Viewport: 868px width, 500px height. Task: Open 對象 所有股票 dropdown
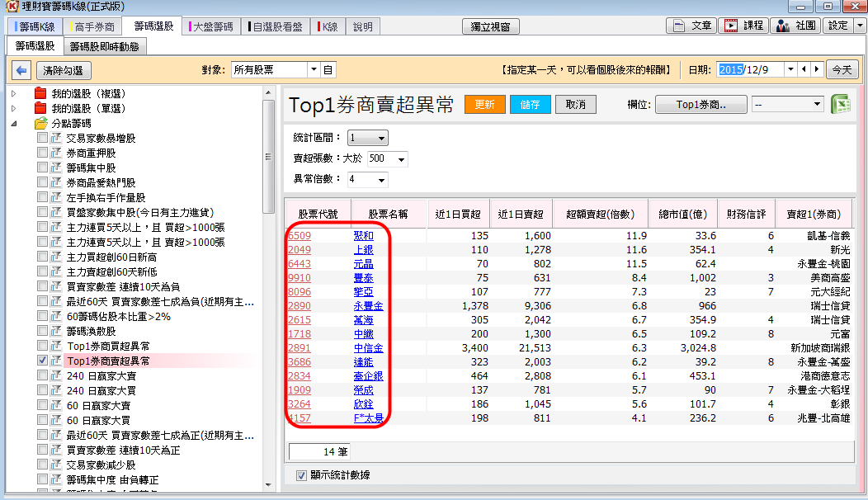tap(314, 70)
